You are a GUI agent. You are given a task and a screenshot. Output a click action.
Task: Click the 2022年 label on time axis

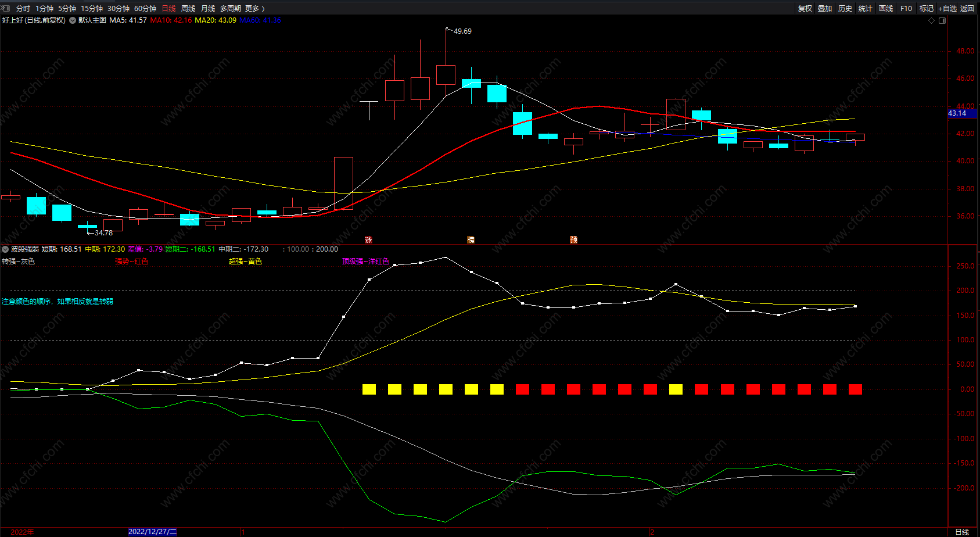click(x=22, y=532)
